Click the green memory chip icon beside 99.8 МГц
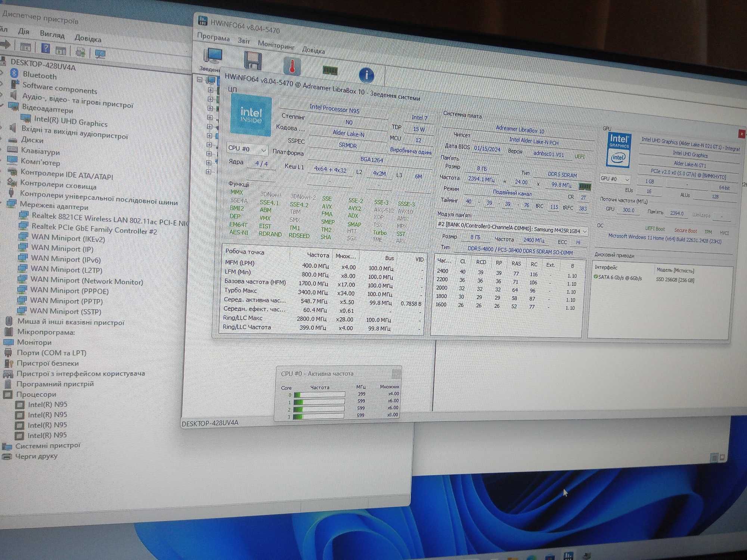Viewport: 747px width, 560px height. [585, 186]
